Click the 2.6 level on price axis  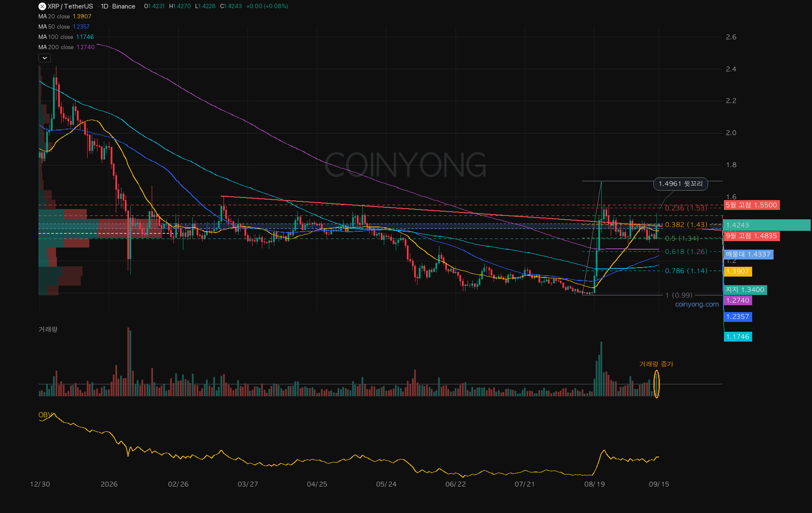pos(731,37)
